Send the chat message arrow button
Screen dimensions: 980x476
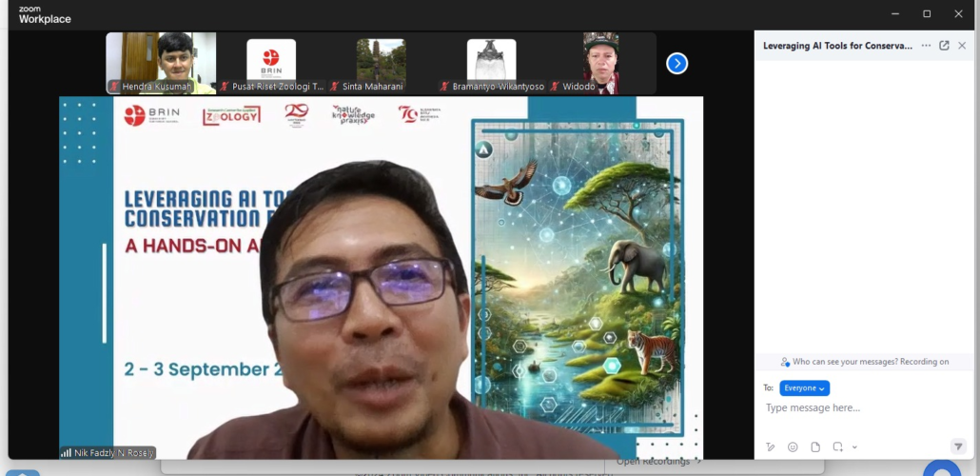click(x=958, y=446)
